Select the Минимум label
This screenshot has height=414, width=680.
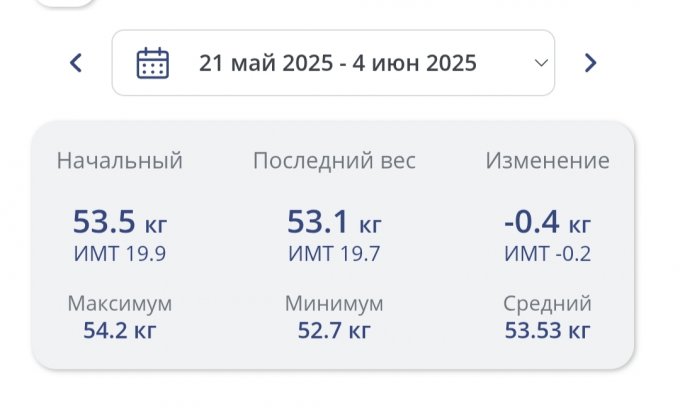pyautogui.click(x=334, y=303)
